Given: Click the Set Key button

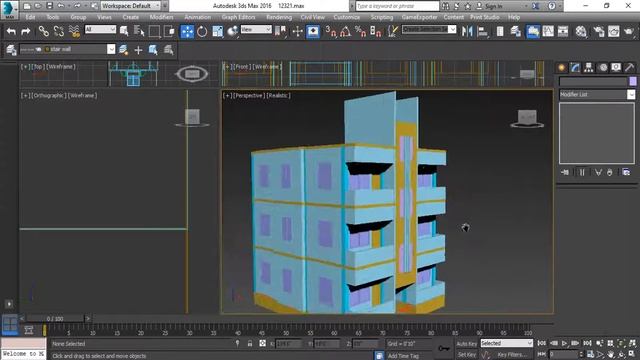Looking at the screenshot, I should (467, 354).
